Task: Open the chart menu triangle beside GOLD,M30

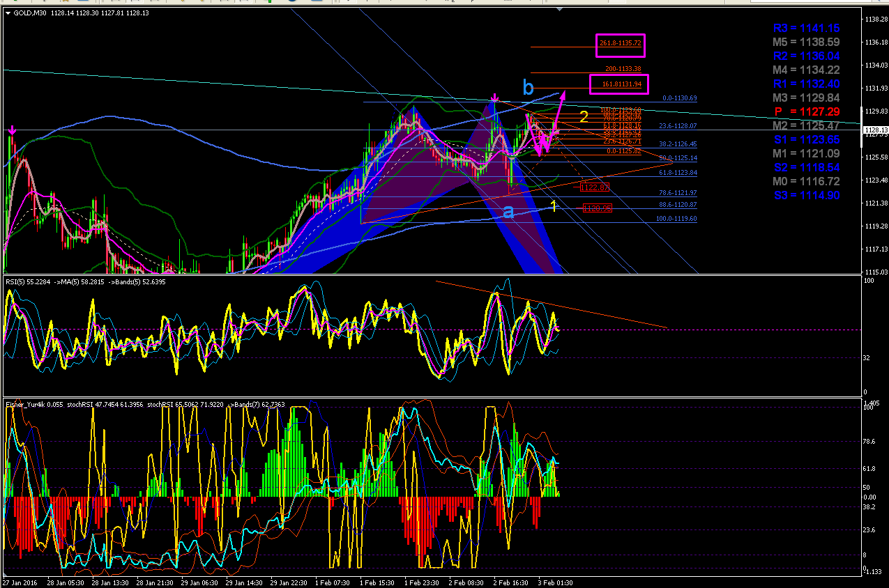Action: (8, 13)
